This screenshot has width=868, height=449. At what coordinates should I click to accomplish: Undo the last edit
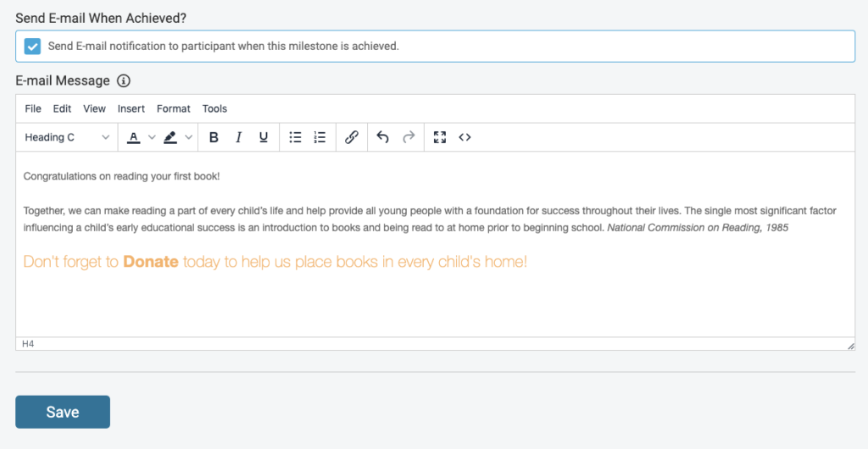tap(382, 137)
